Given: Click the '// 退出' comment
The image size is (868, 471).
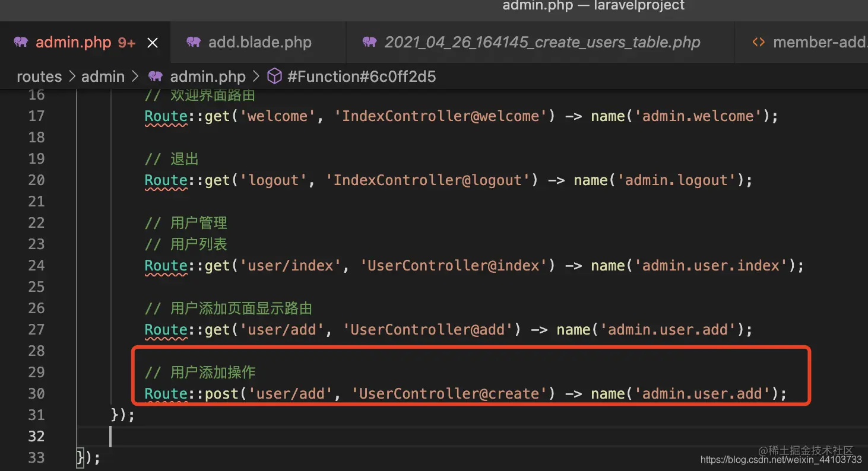Looking at the screenshot, I should pos(172,159).
